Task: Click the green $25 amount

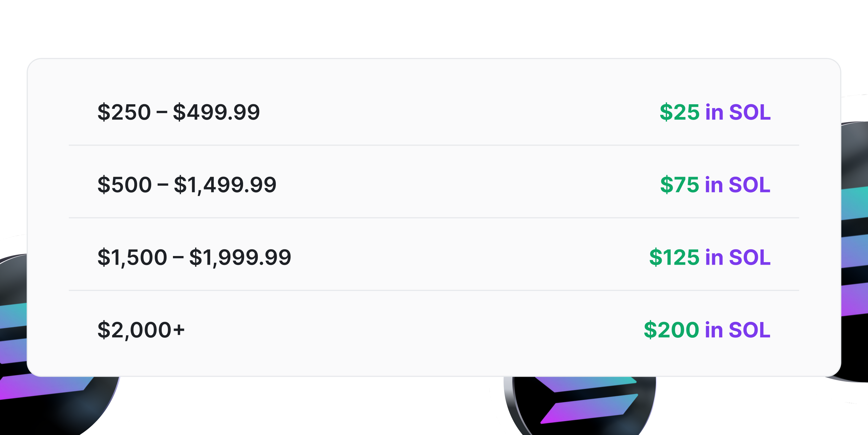Action: click(679, 112)
